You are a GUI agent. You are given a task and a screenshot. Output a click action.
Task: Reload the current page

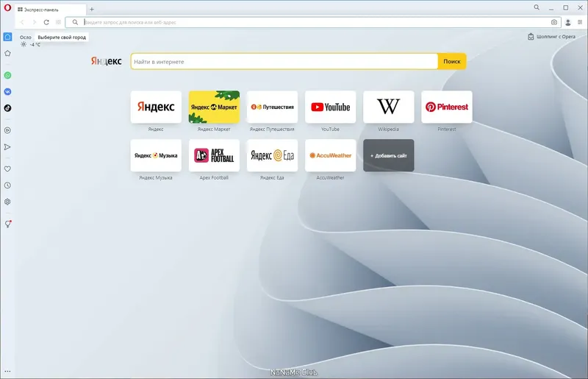pos(46,22)
